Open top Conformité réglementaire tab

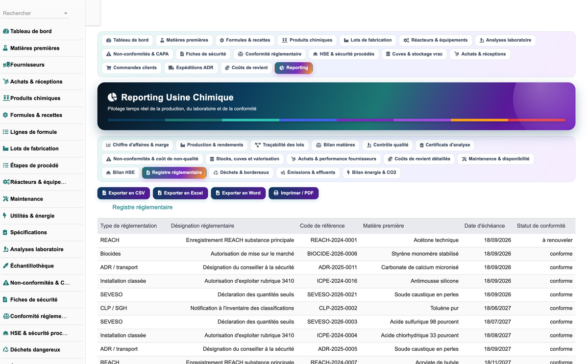269,54
